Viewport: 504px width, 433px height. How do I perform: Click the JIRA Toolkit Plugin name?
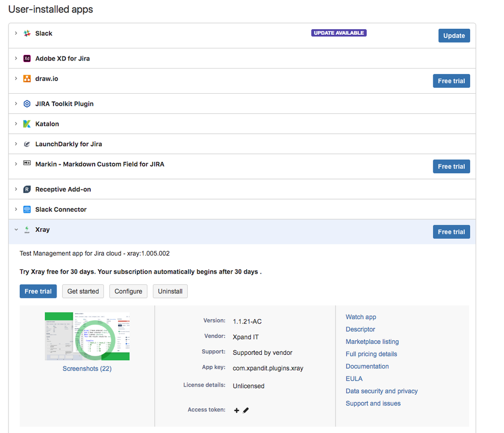(64, 104)
